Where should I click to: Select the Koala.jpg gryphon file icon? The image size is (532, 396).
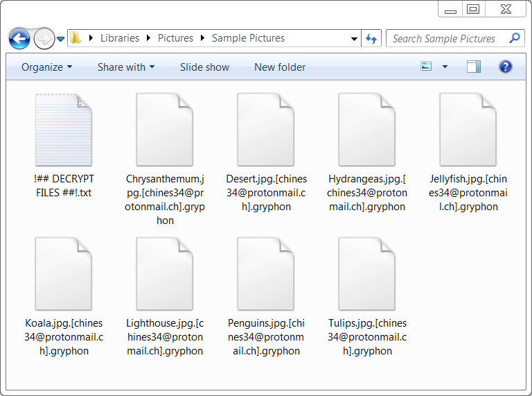coord(64,274)
